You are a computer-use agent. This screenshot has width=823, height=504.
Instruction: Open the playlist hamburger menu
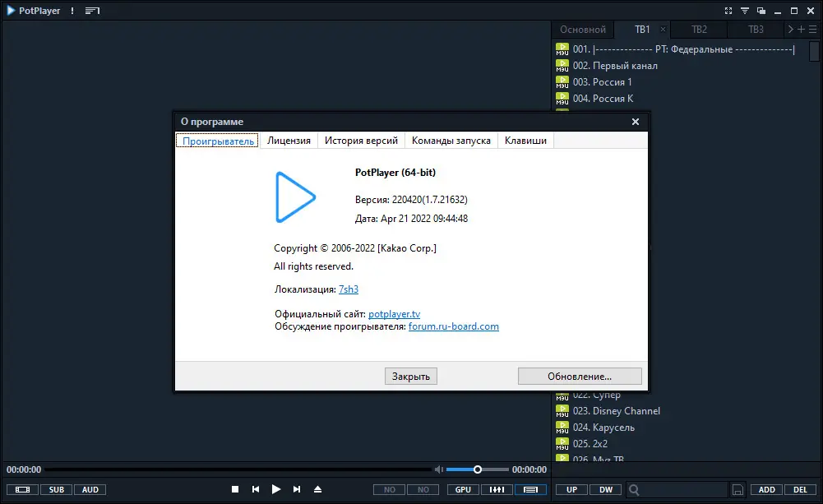(x=812, y=30)
